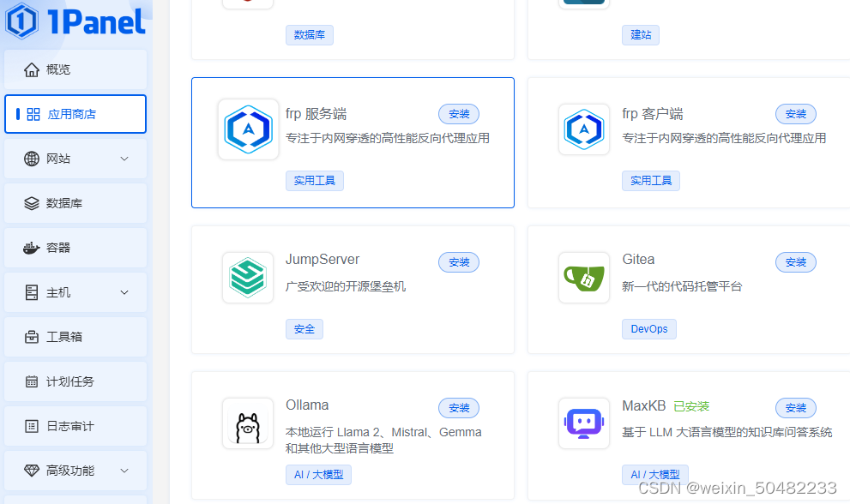Click the frp 客户端 app icon
Viewport: 850px width, 504px height.
[x=584, y=129]
